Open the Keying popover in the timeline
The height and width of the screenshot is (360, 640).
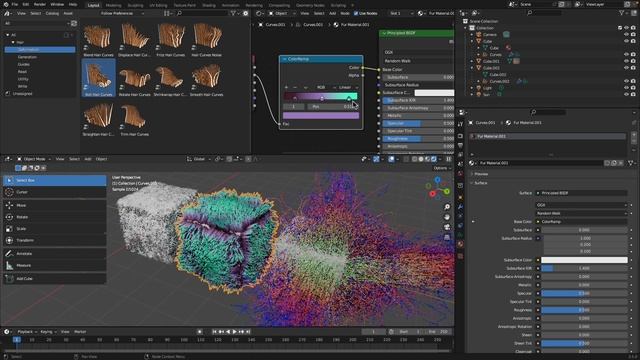(x=48, y=332)
